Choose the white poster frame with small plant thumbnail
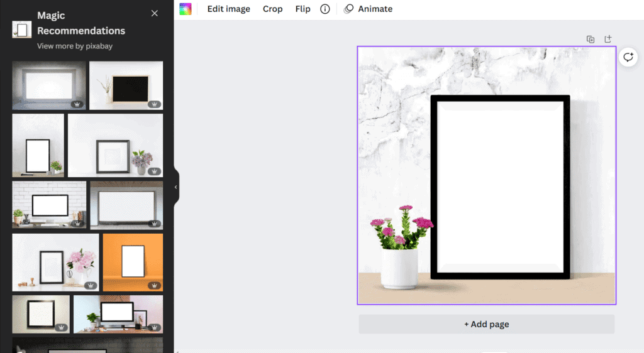This screenshot has width=644, height=353. [38, 146]
